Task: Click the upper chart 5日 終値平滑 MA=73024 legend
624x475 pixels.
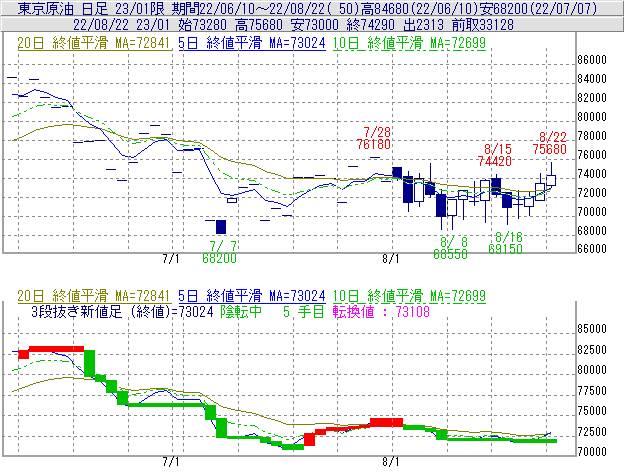Action: point(252,43)
